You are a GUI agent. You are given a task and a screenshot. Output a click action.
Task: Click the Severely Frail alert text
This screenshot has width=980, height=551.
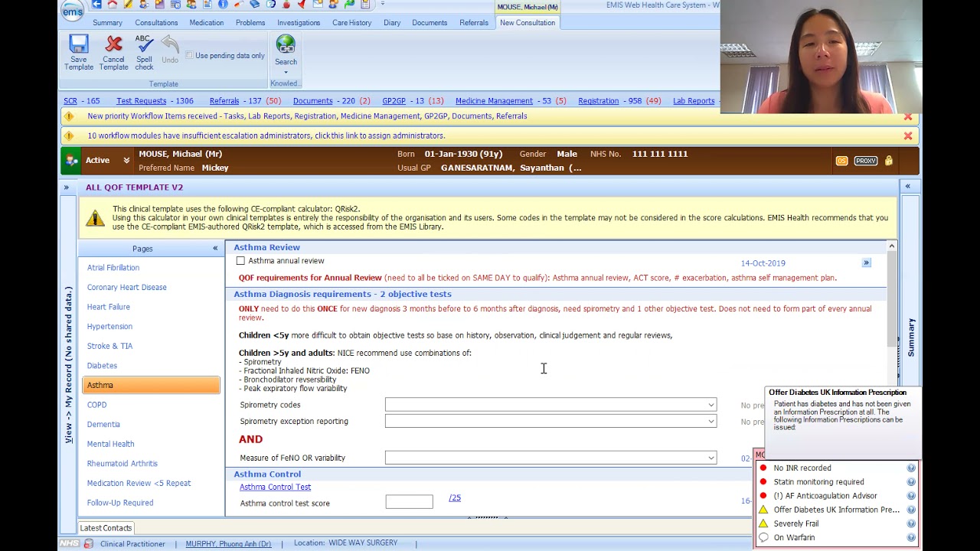pyautogui.click(x=796, y=523)
